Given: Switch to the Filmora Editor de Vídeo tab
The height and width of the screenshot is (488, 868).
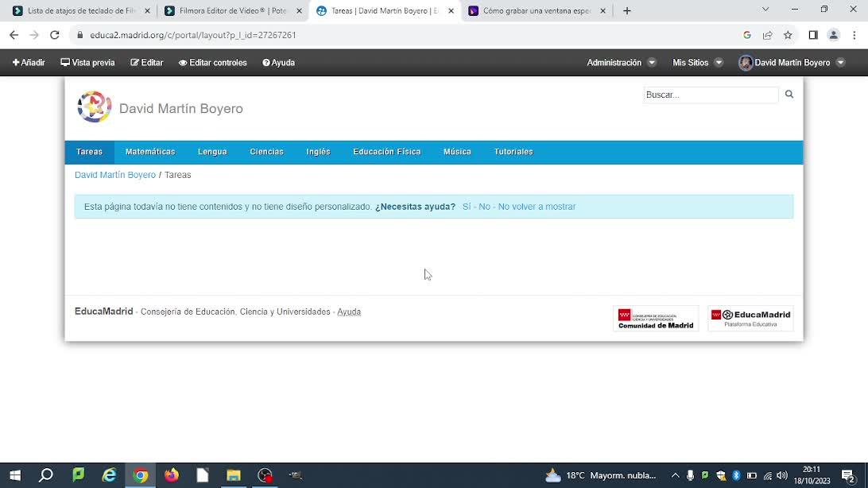Looking at the screenshot, I should point(232,10).
